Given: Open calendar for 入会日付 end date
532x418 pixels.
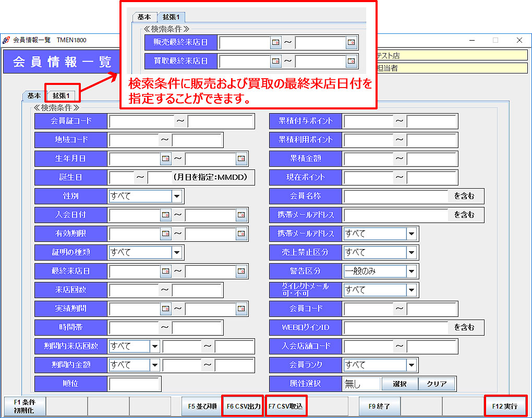Looking at the screenshot, I should point(241,215).
